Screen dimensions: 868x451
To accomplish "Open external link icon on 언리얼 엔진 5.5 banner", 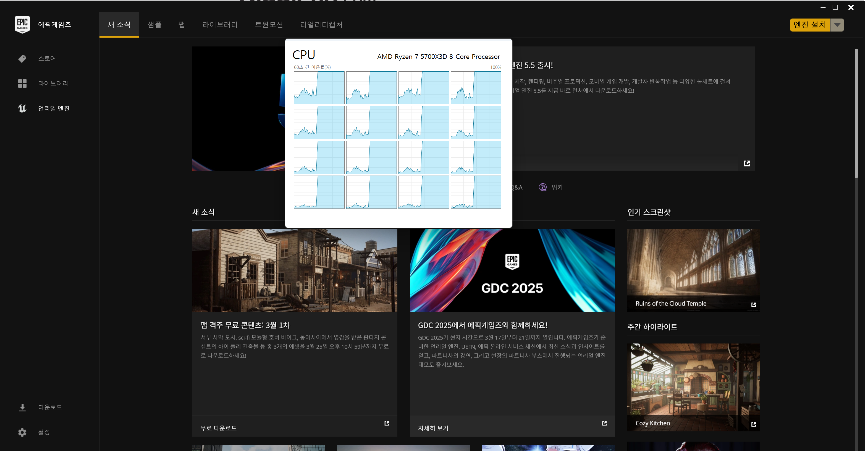I will (747, 163).
